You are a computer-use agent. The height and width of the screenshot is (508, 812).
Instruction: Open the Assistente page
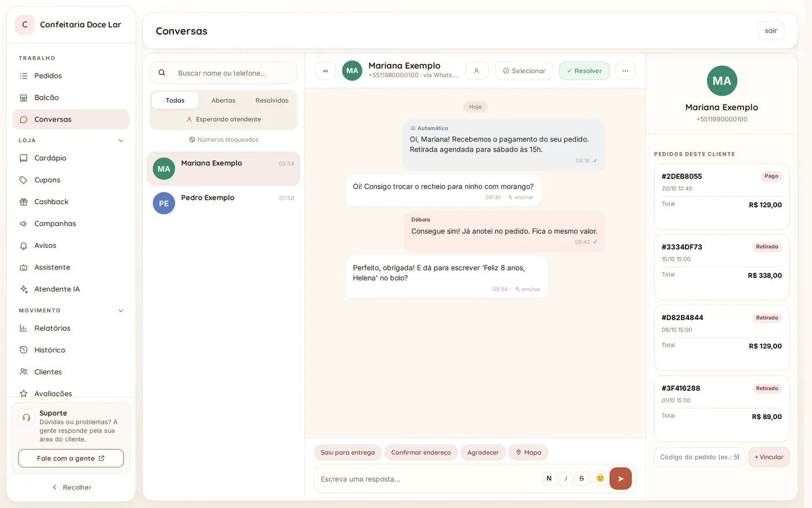click(71, 268)
